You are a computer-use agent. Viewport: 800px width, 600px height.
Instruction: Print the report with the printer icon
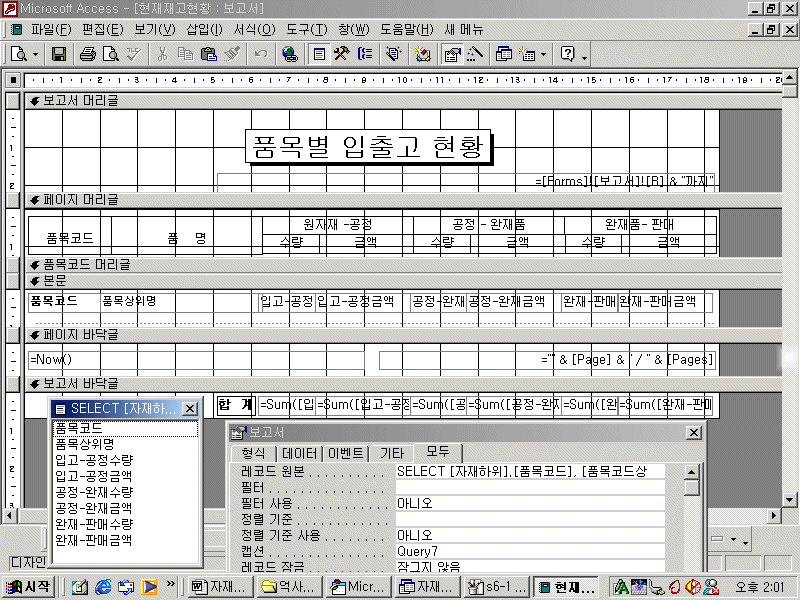pos(87,54)
